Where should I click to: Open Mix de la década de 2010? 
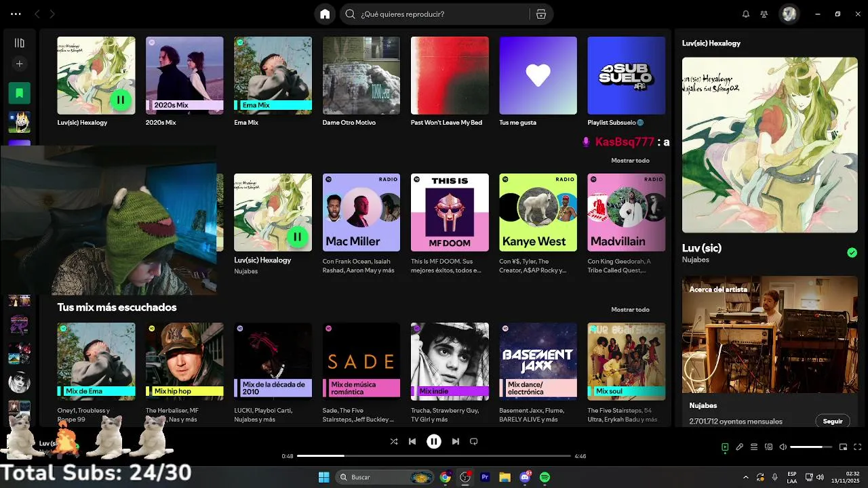(x=273, y=373)
